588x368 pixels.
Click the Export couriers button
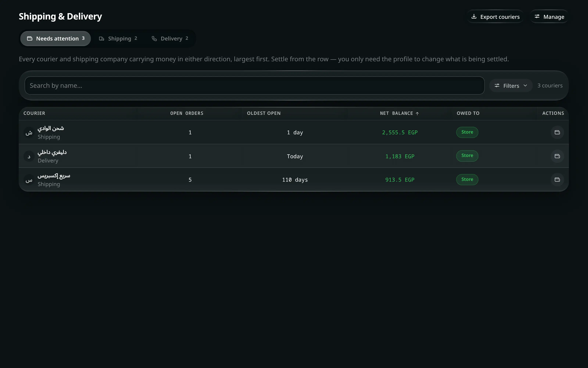tap(495, 17)
